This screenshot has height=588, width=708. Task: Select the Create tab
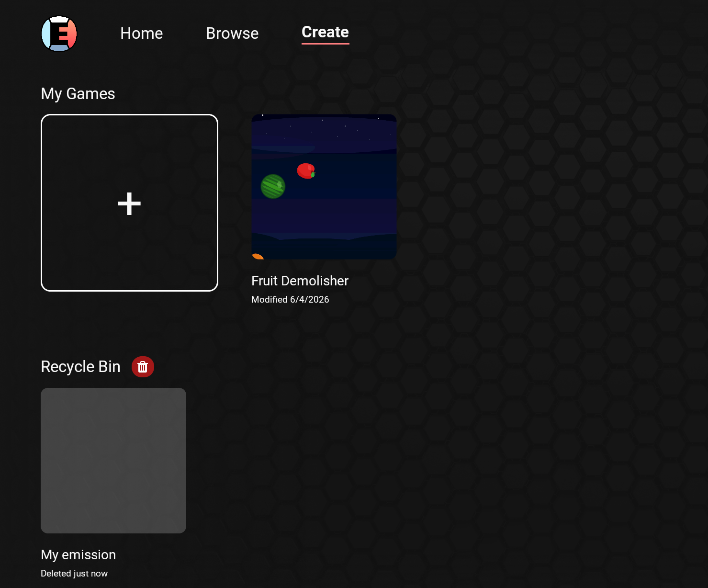click(x=325, y=32)
